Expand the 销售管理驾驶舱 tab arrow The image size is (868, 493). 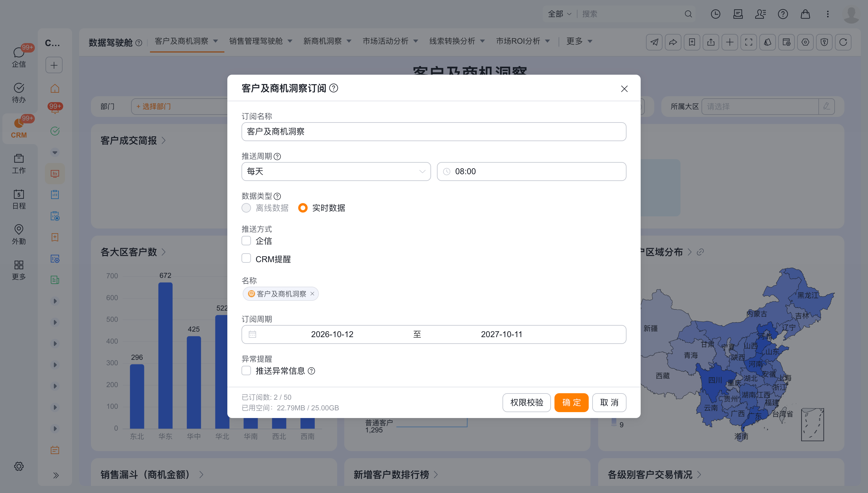[290, 41]
